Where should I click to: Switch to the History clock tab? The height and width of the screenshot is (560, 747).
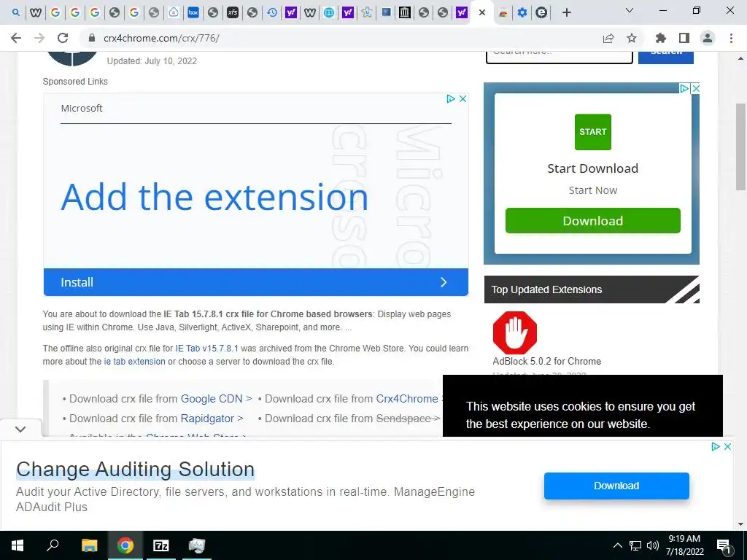click(x=272, y=12)
